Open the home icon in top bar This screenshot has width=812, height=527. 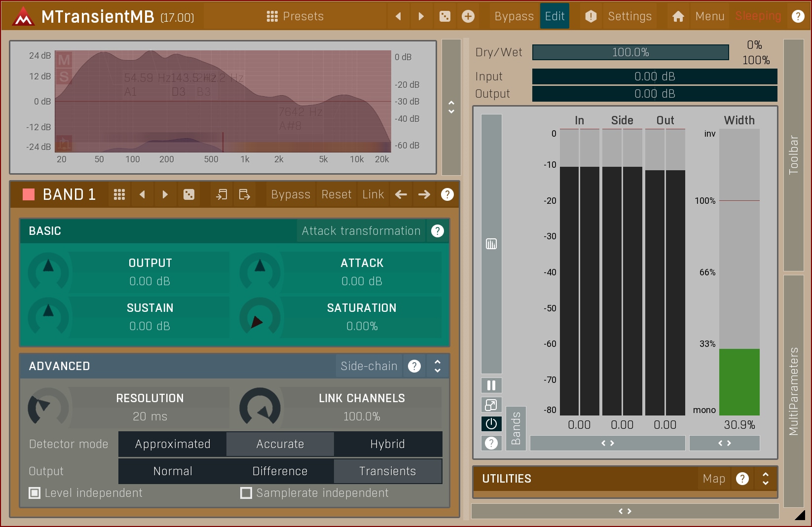tap(678, 16)
